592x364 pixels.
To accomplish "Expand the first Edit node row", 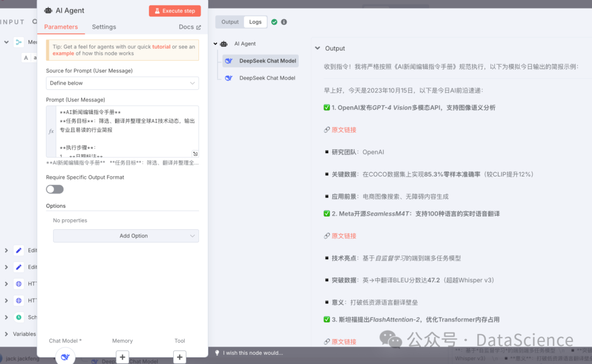I will [7, 251].
